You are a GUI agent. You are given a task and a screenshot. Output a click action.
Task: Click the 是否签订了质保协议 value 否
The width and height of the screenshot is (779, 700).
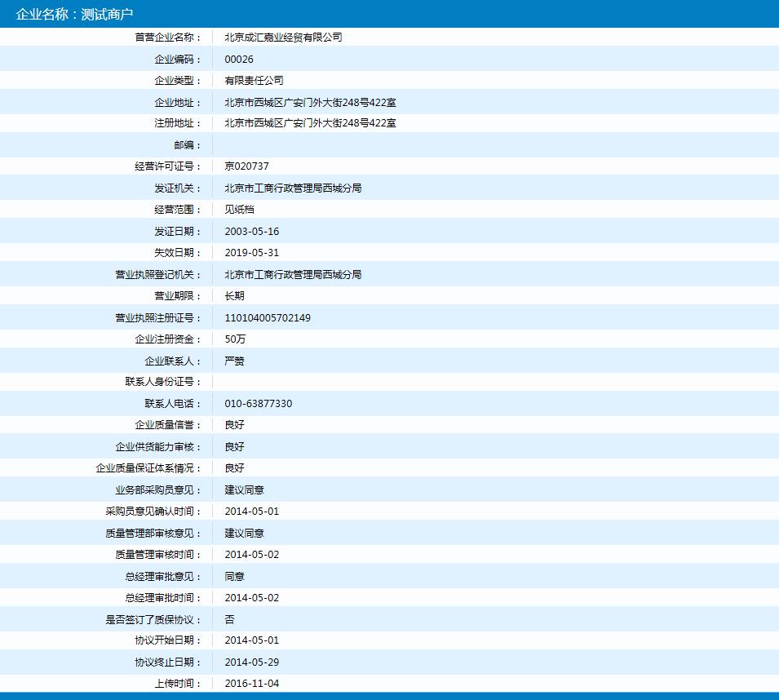click(229, 619)
